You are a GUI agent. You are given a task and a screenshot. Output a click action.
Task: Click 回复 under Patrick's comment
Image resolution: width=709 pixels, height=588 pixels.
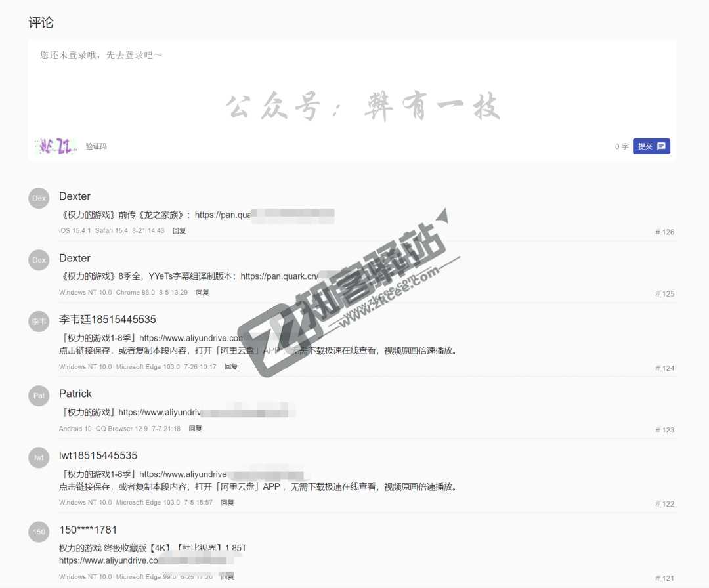(x=194, y=427)
